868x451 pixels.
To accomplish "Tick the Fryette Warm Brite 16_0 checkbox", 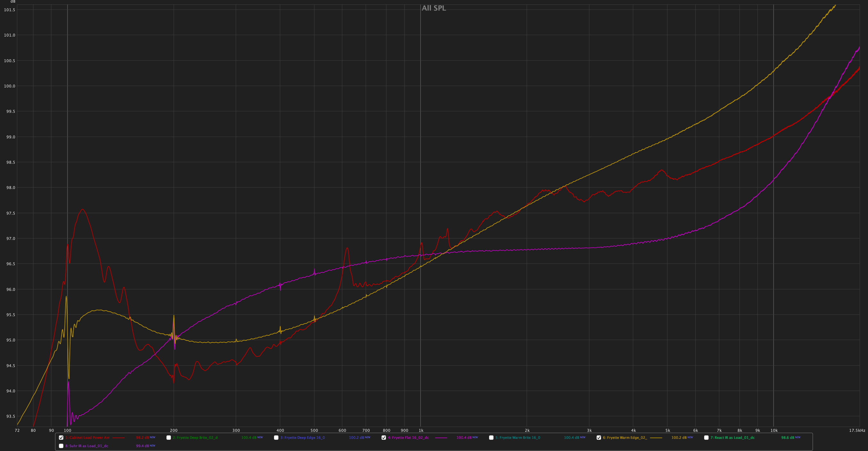I will point(491,438).
